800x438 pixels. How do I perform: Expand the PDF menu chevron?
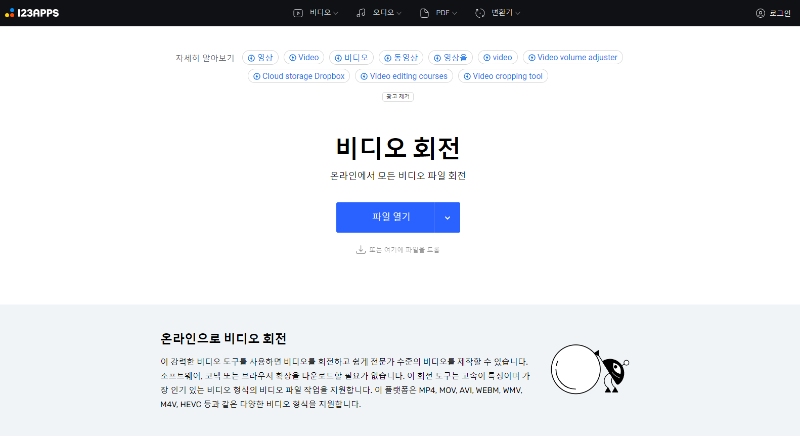point(455,13)
